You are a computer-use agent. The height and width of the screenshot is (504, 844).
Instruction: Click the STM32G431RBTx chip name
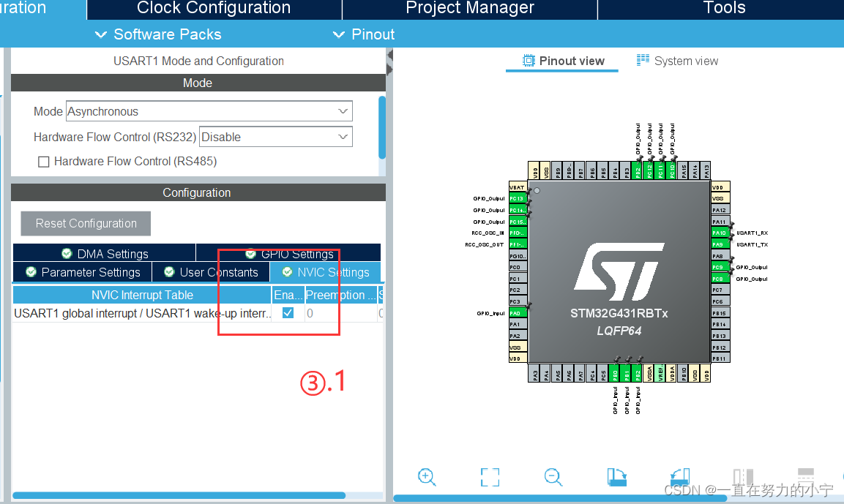[619, 314]
